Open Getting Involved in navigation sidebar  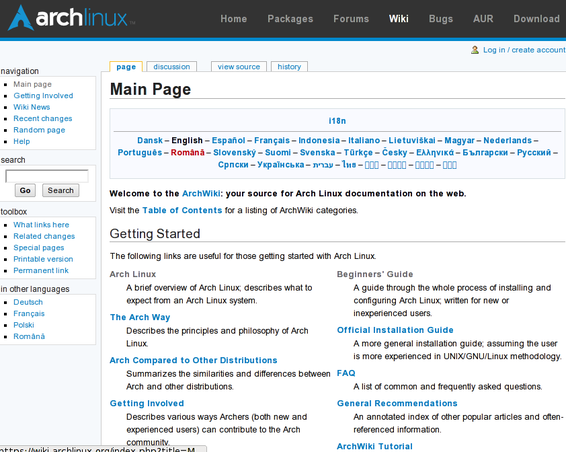tap(43, 96)
